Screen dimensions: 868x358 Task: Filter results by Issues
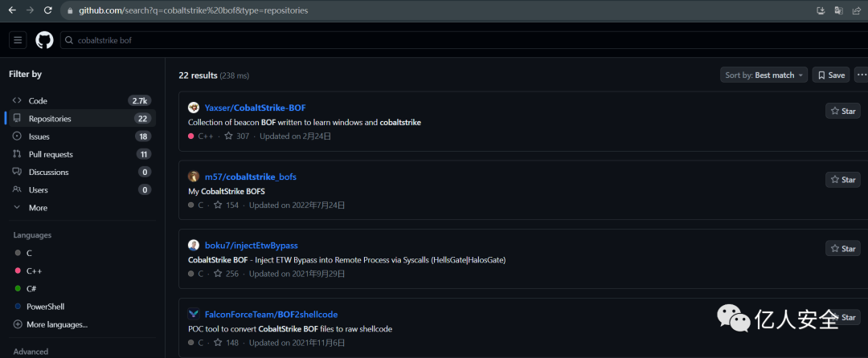[81, 136]
